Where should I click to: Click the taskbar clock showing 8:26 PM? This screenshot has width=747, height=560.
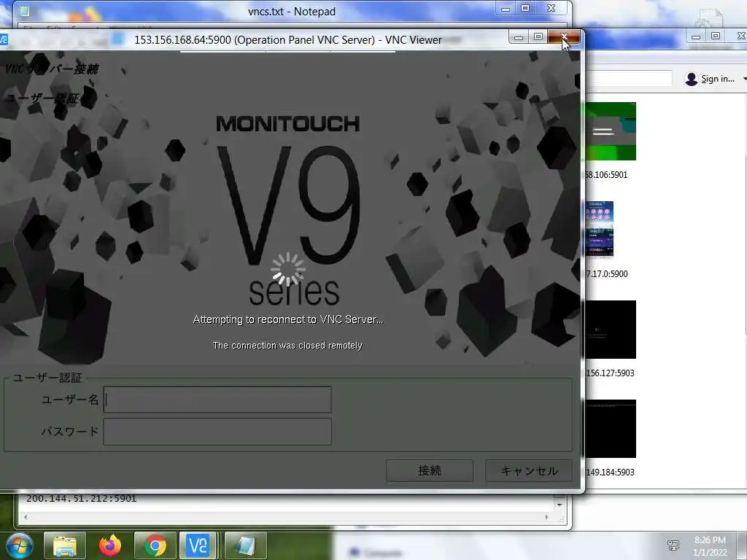[x=710, y=545]
